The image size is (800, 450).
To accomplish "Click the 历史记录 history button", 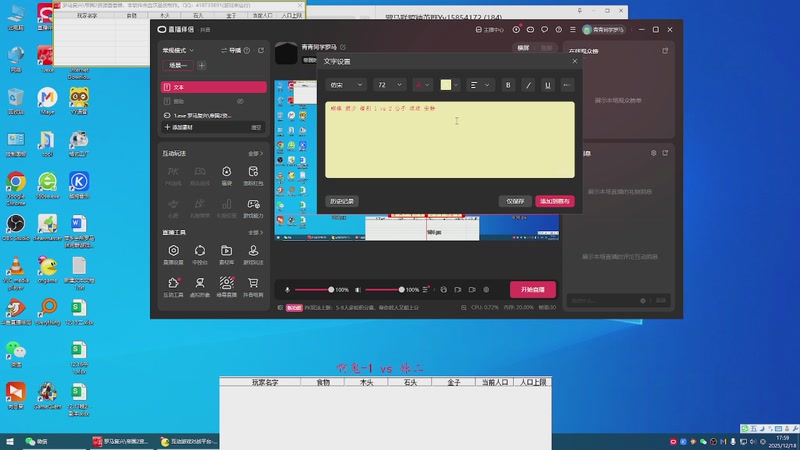I will click(x=341, y=202).
